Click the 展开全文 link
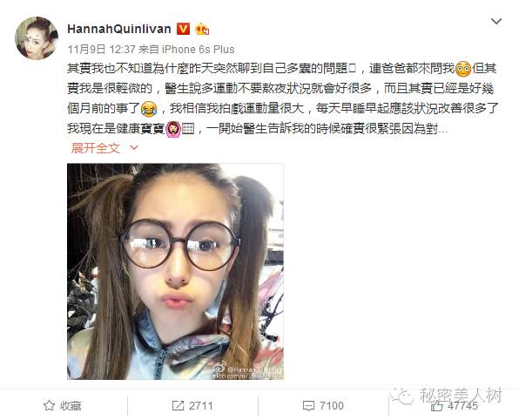The width and height of the screenshot is (519, 420). tap(96, 148)
